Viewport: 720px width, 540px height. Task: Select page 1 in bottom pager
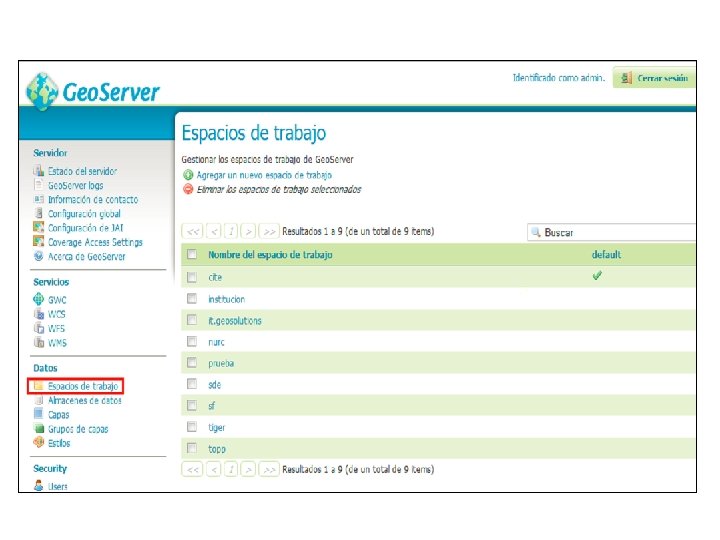(231, 469)
